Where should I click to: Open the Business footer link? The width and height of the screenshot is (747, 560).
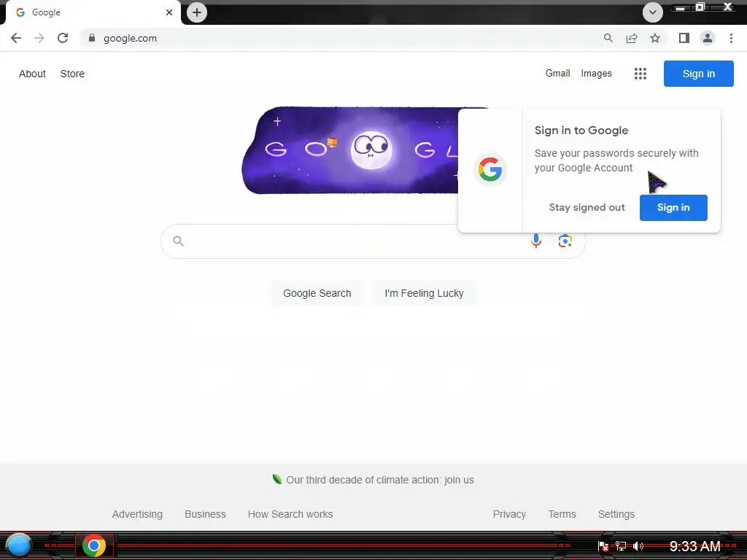205,514
